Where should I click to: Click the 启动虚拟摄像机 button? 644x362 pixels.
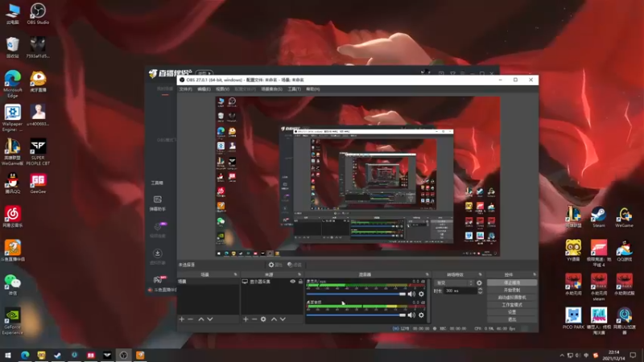[x=512, y=298]
